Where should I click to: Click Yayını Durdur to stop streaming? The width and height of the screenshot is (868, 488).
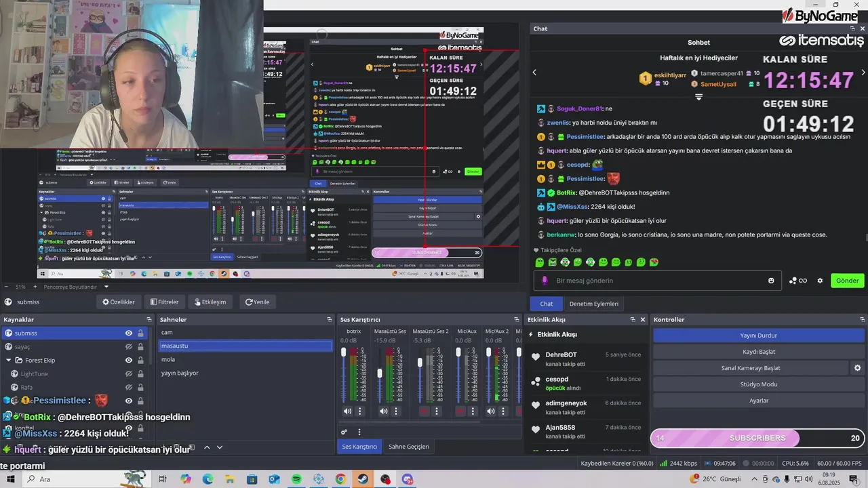coord(759,335)
